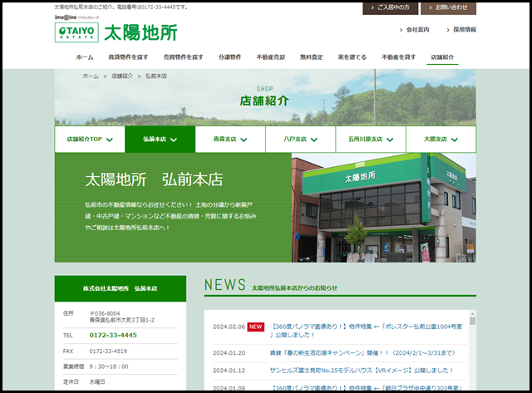Select 不動産売却 menu item

coord(270,57)
